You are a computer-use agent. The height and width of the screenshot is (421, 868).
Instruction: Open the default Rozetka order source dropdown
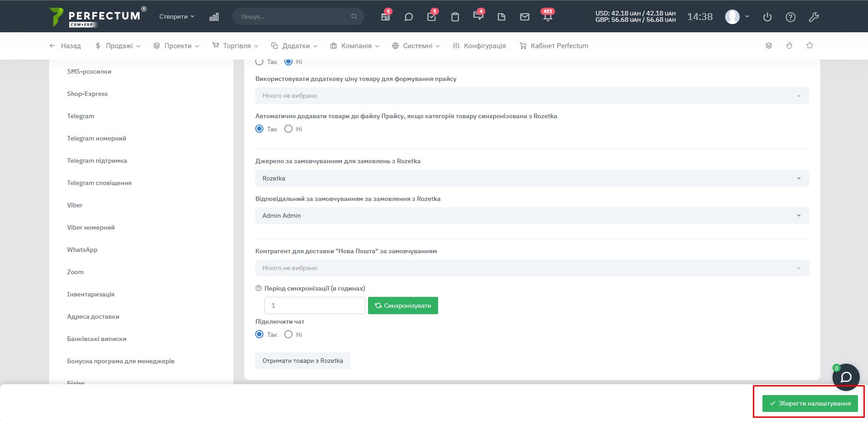pyautogui.click(x=532, y=178)
